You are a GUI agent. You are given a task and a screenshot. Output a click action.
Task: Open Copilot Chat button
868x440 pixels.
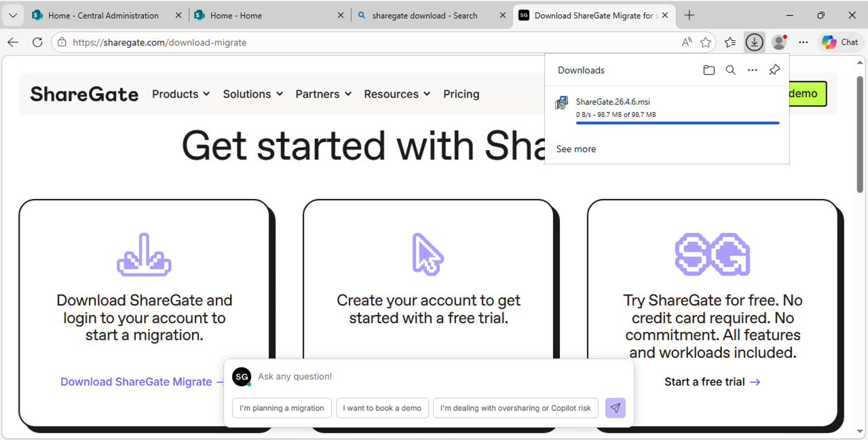tap(839, 42)
